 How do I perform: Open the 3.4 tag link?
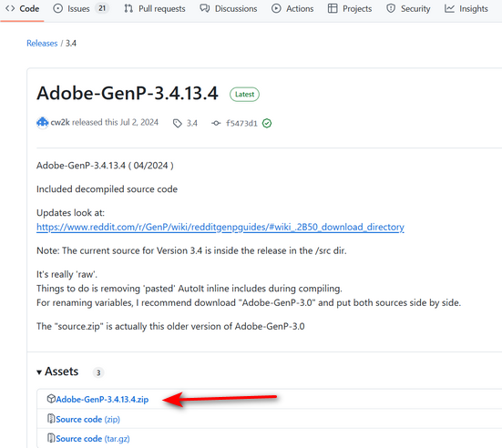pyautogui.click(x=191, y=123)
